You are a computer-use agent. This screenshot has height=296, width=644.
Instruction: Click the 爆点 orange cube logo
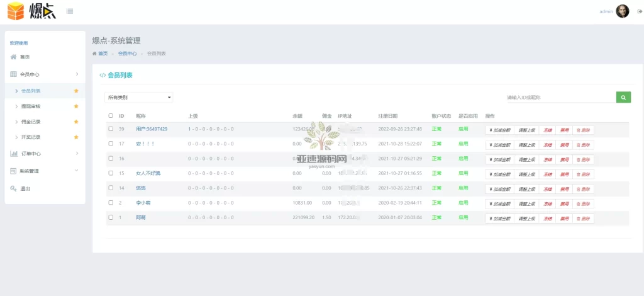pos(16,11)
